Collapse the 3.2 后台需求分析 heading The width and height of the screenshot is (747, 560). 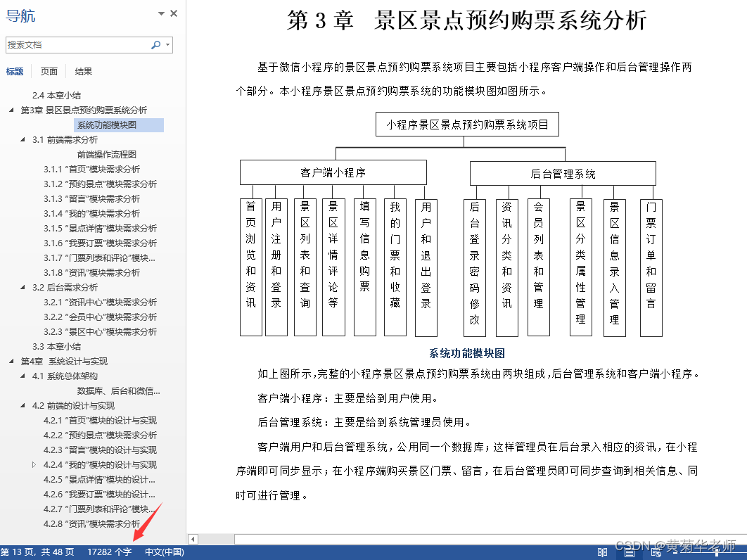point(23,288)
